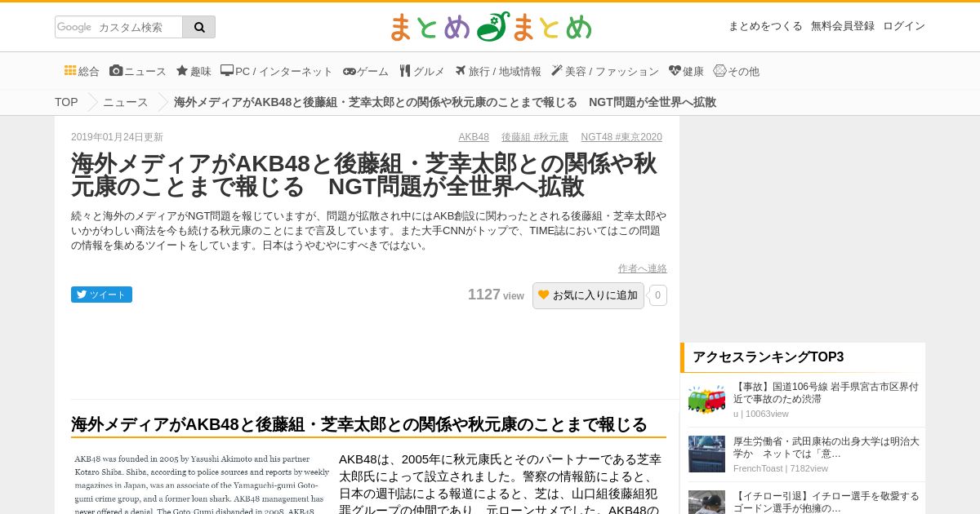Open AKB48 tag link
The image size is (980, 514).
474,137
